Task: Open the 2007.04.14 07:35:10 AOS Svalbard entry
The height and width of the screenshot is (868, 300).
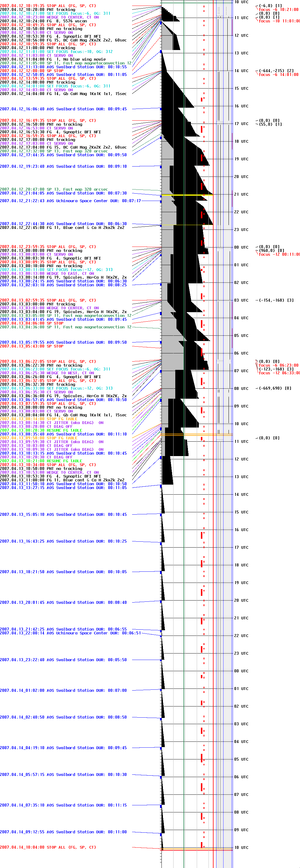Action: [63, 805]
